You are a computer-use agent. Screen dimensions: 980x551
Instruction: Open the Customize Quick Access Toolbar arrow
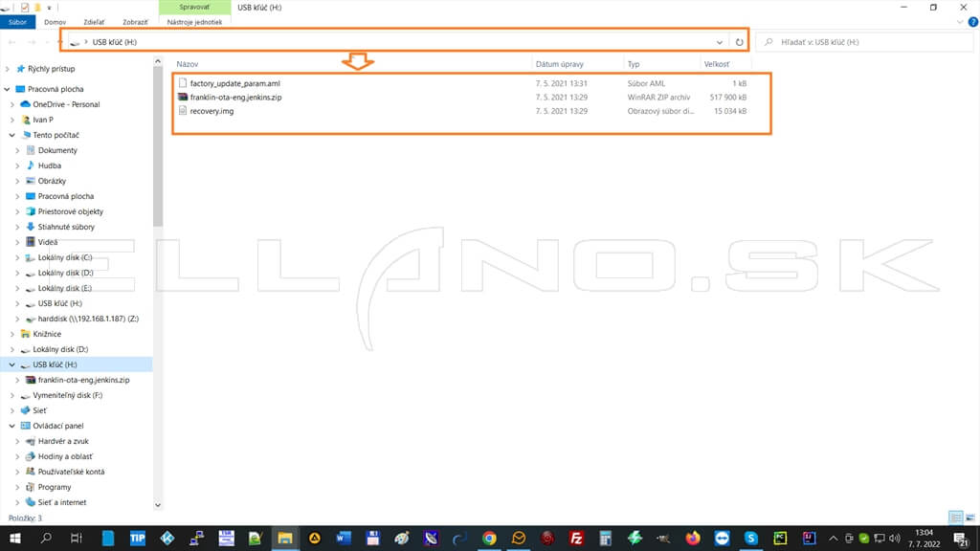click(x=50, y=8)
